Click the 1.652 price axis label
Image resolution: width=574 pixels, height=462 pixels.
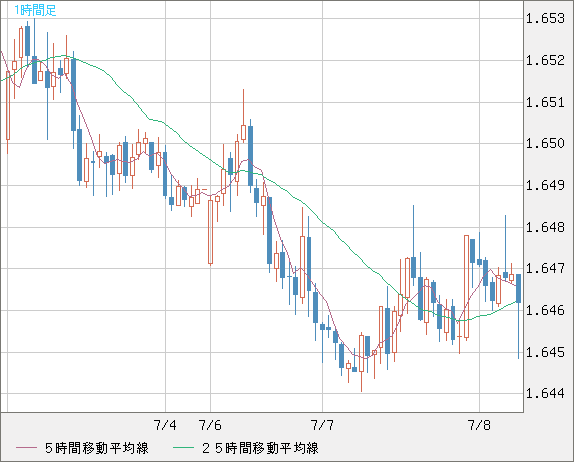[545, 60]
